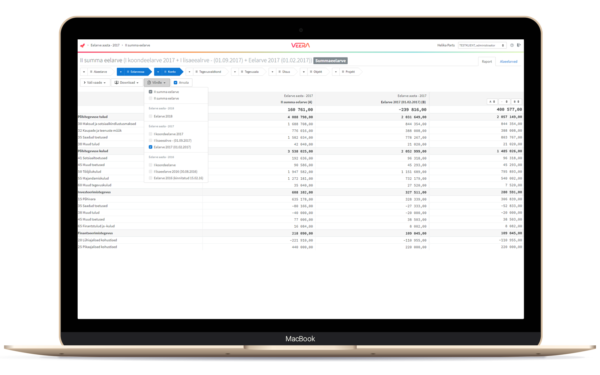Click the Võrdle compare button icon
This screenshot has width=600, height=375.
[149, 83]
